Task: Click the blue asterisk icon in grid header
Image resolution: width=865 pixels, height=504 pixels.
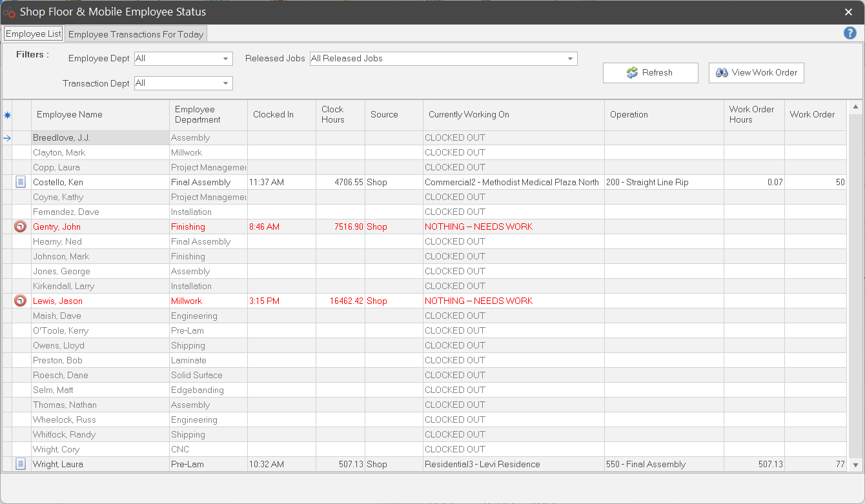Action: [7, 115]
